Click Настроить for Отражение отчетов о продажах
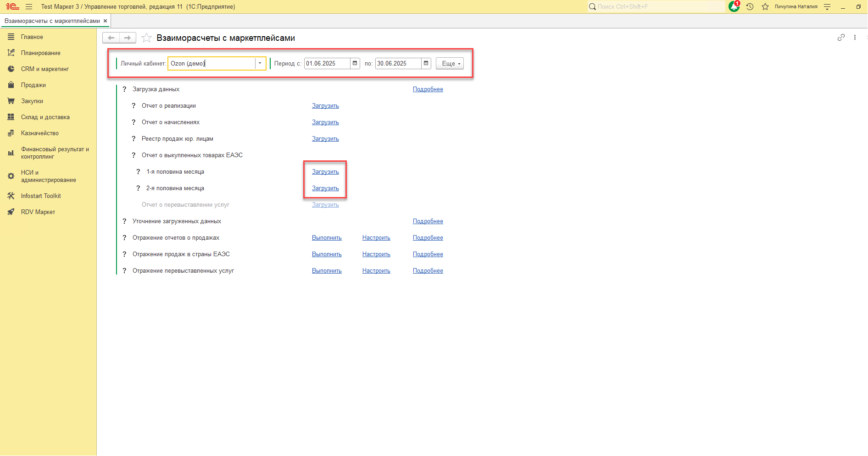The height and width of the screenshot is (456, 868). click(x=376, y=238)
